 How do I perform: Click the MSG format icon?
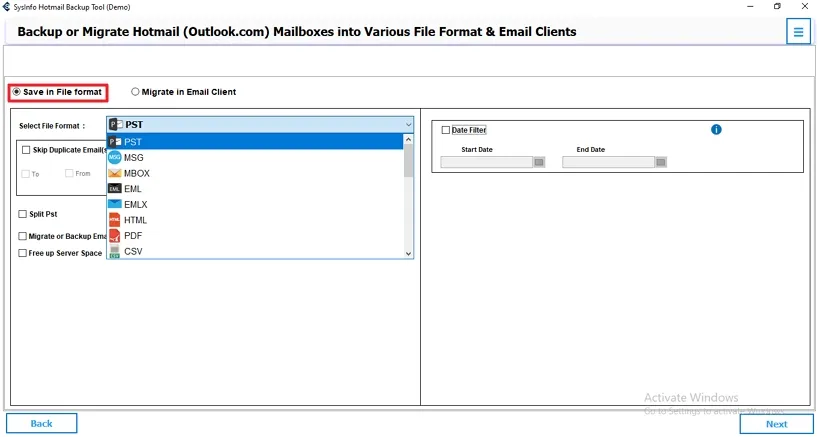click(x=115, y=157)
